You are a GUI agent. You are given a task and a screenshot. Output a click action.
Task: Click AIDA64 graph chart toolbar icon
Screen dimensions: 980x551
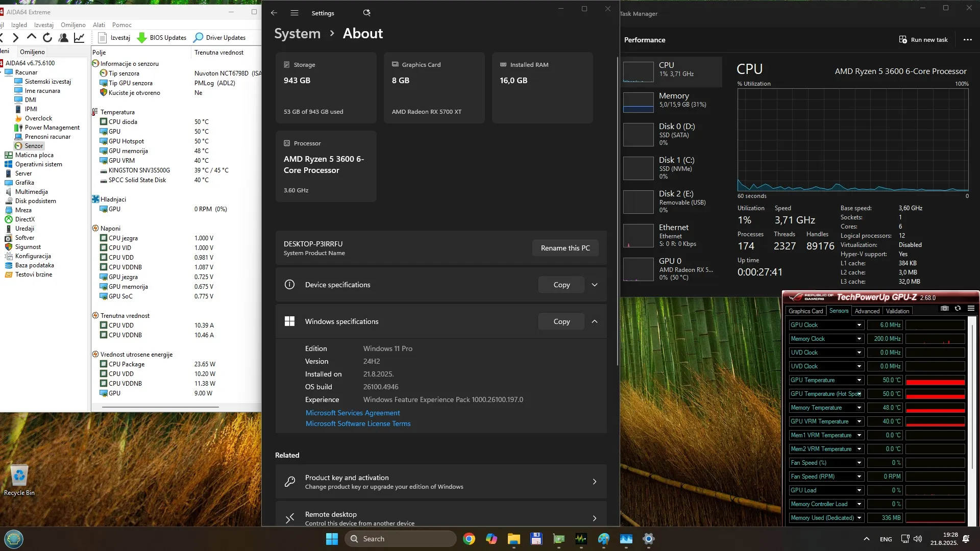[x=79, y=37]
